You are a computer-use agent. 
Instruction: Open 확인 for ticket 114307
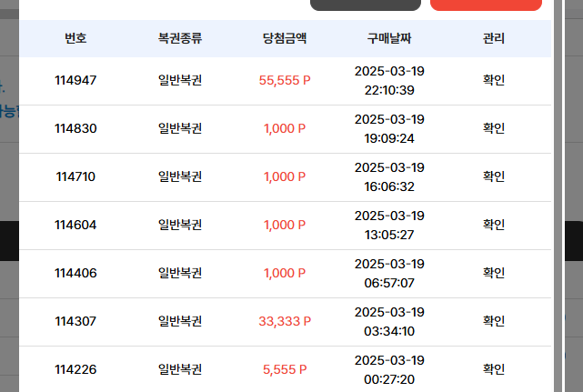[493, 321]
